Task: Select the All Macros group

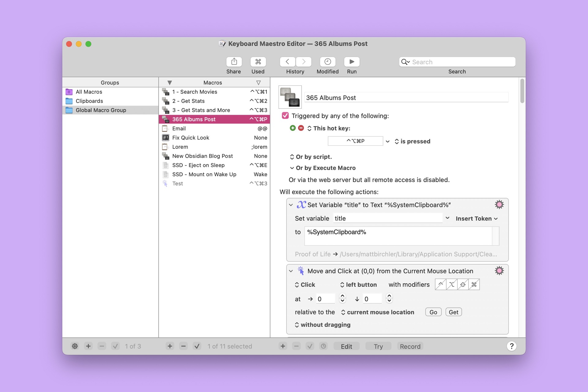Action: (110, 92)
